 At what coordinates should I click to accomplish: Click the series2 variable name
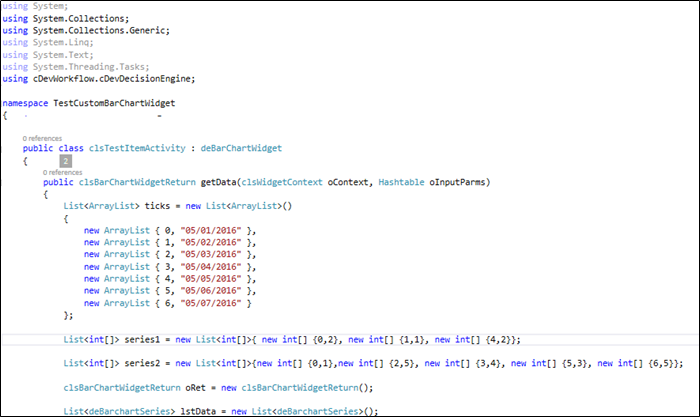pos(142,363)
